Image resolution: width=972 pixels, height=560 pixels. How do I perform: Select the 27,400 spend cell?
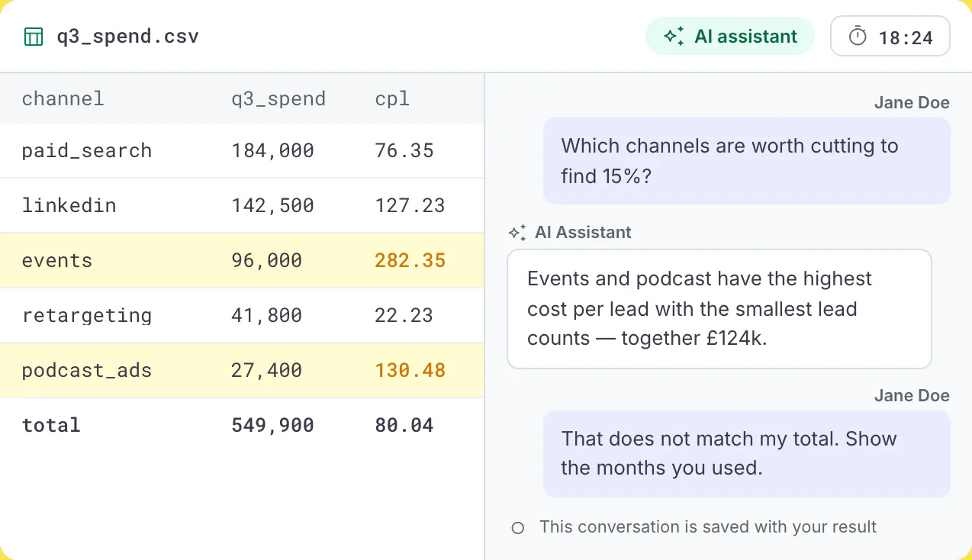click(x=267, y=371)
